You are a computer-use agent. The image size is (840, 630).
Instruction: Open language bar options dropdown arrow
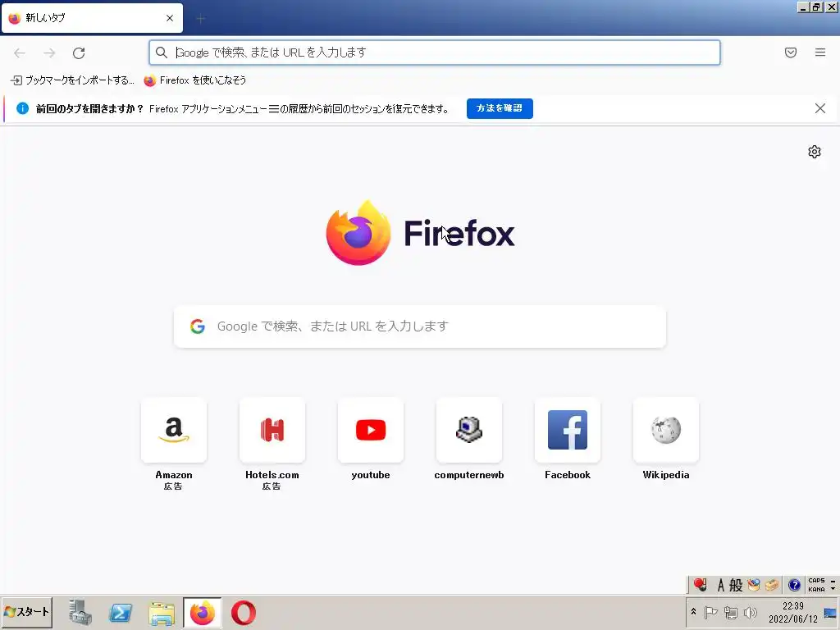coord(833,589)
